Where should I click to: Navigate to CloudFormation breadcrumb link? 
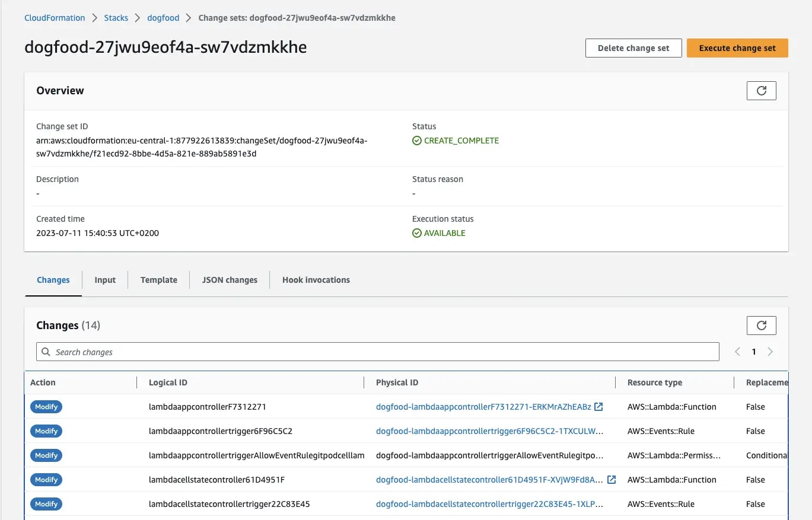[x=55, y=18]
